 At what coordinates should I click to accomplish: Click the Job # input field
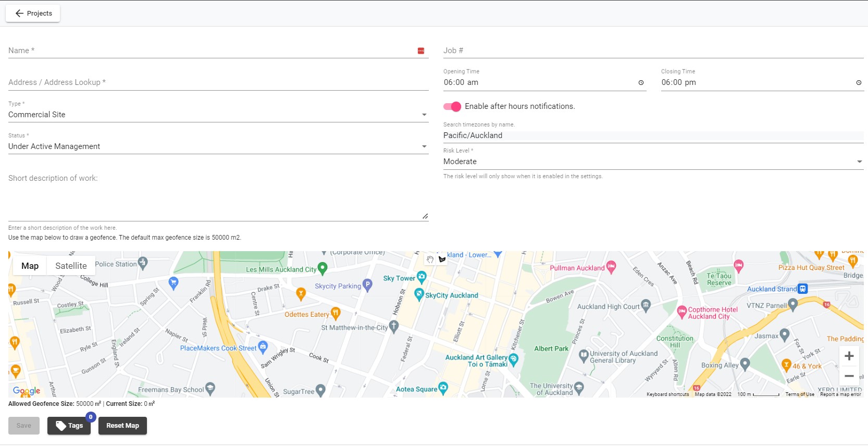[x=653, y=51]
